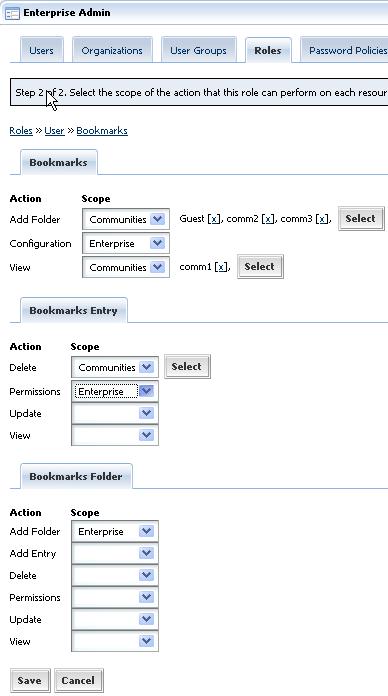The height and width of the screenshot is (696, 388).
Task: Remove comm2 community via its [x]
Action: tap(268, 219)
